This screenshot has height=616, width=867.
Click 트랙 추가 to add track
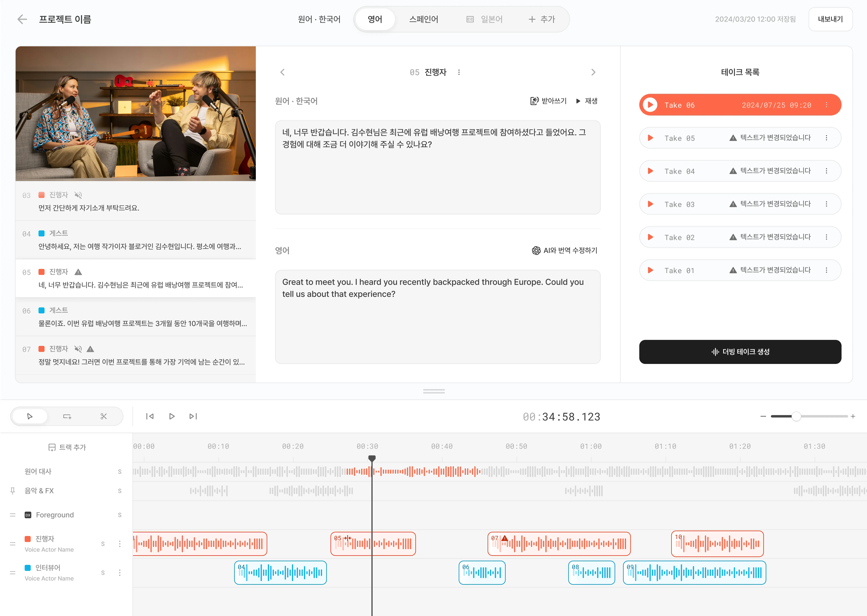point(67,447)
